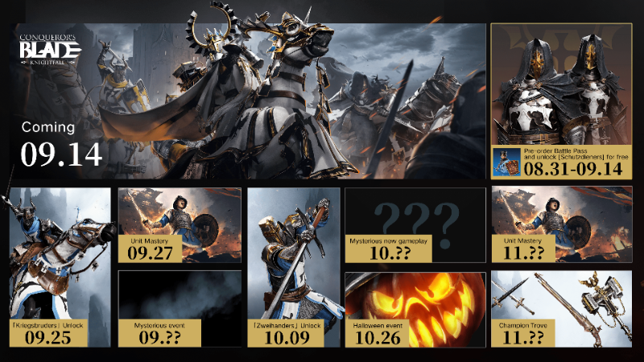Open the Champion Trove weapons tile
This screenshot has height=362, width=644.
coord(561,309)
